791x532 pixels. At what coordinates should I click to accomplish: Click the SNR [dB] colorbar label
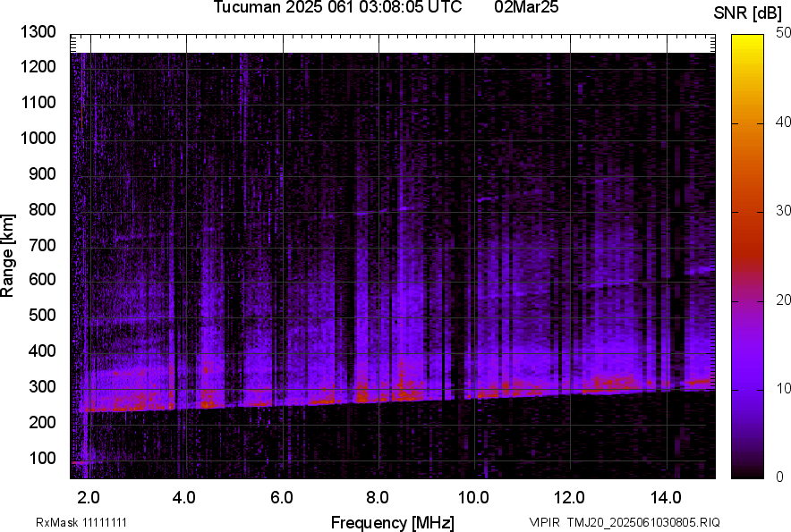749,13
